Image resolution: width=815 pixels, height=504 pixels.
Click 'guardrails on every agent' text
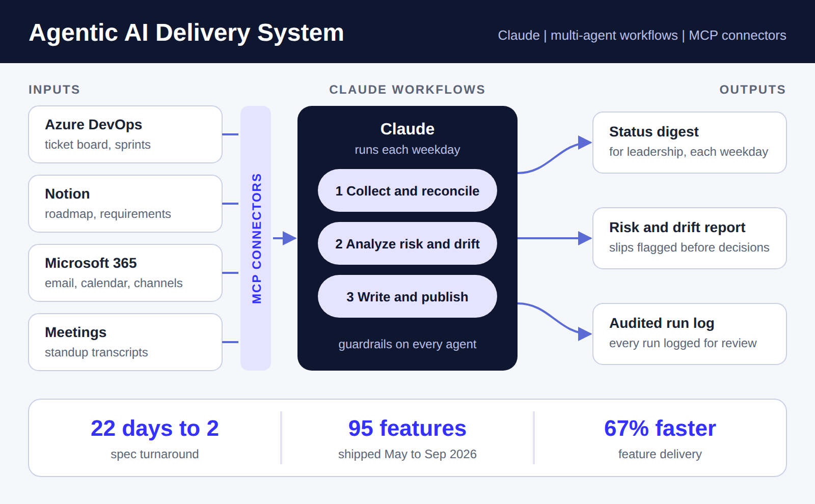tap(407, 344)
